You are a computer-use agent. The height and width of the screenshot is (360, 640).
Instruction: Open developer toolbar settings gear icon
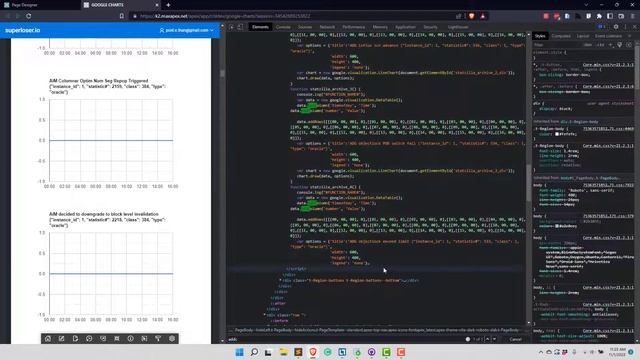(x=172, y=338)
